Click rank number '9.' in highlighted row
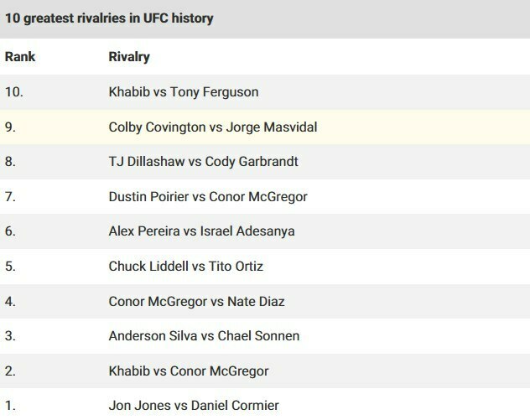 click(11, 127)
